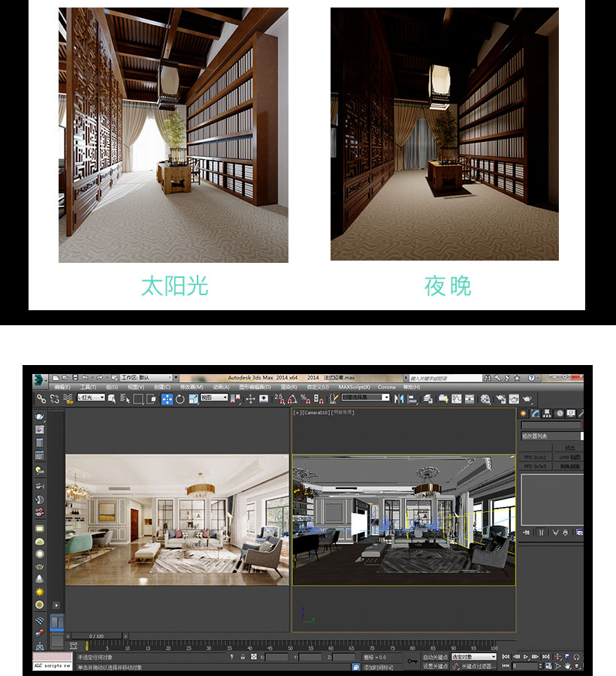Open the Corona menu
This screenshot has height=676, width=616.
(386, 387)
